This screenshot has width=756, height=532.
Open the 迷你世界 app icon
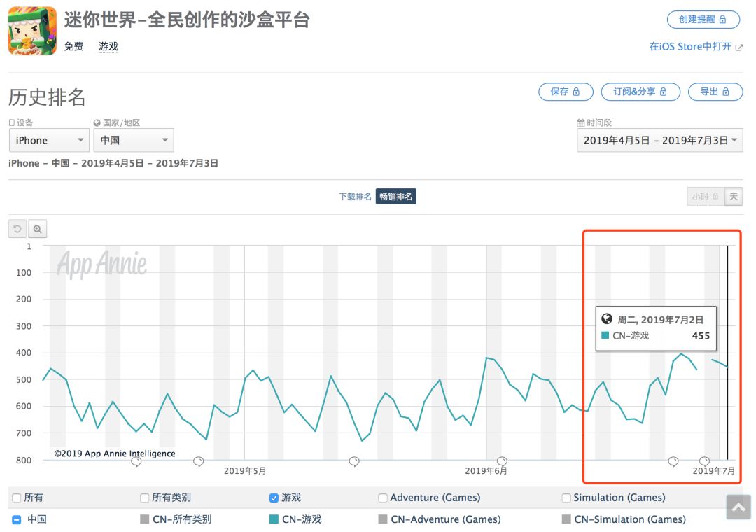tap(32, 31)
